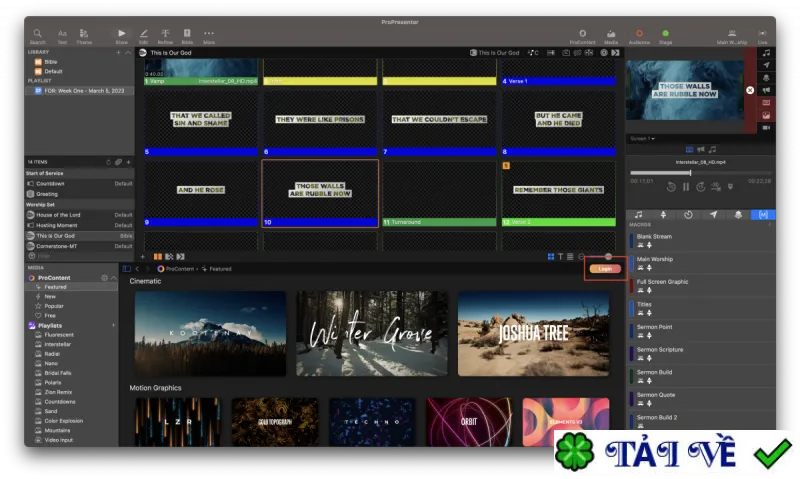Open the Main Worship look selector

click(732, 36)
